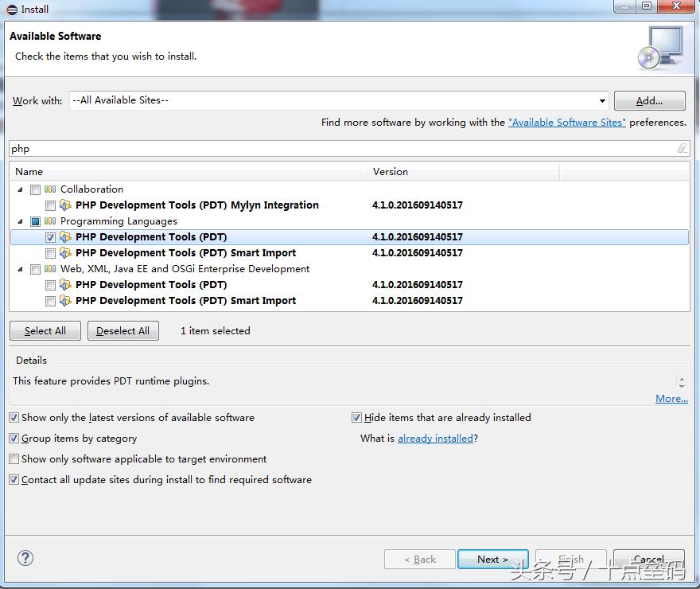Click the clear filter eraser icon

tap(682, 148)
